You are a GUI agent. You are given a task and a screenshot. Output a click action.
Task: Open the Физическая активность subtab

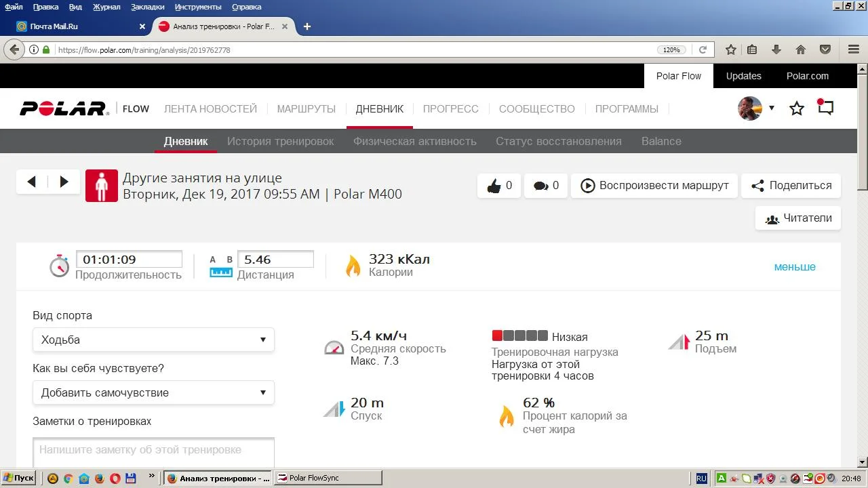[x=415, y=141]
